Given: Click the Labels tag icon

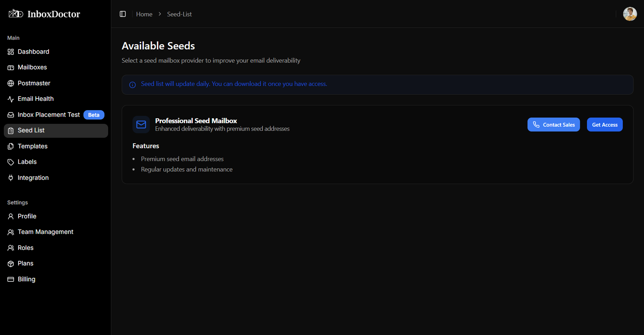Looking at the screenshot, I should (11, 162).
